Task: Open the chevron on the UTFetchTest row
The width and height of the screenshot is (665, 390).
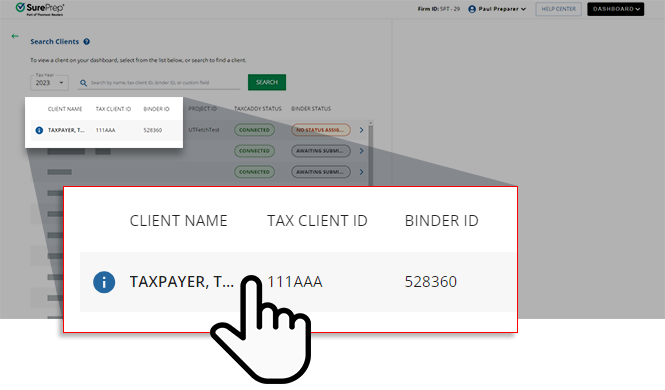Action: point(361,130)
